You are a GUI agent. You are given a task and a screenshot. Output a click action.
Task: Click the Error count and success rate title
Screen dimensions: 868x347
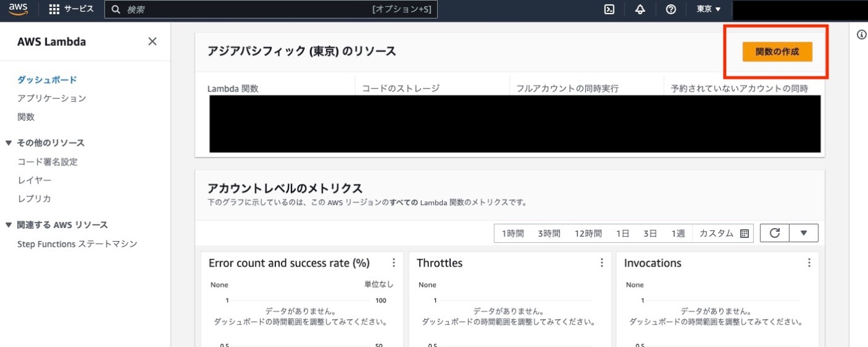[289, 263]
